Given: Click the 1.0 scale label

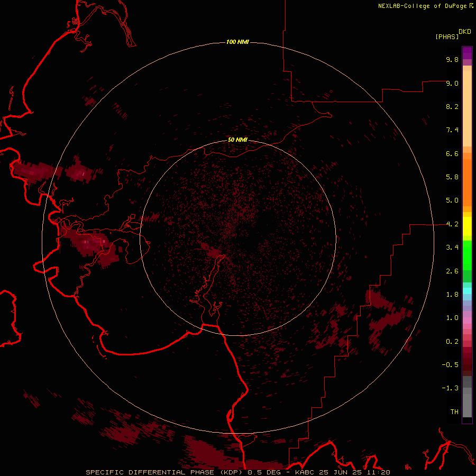Looking at the screenshot, I should point(452,318).
